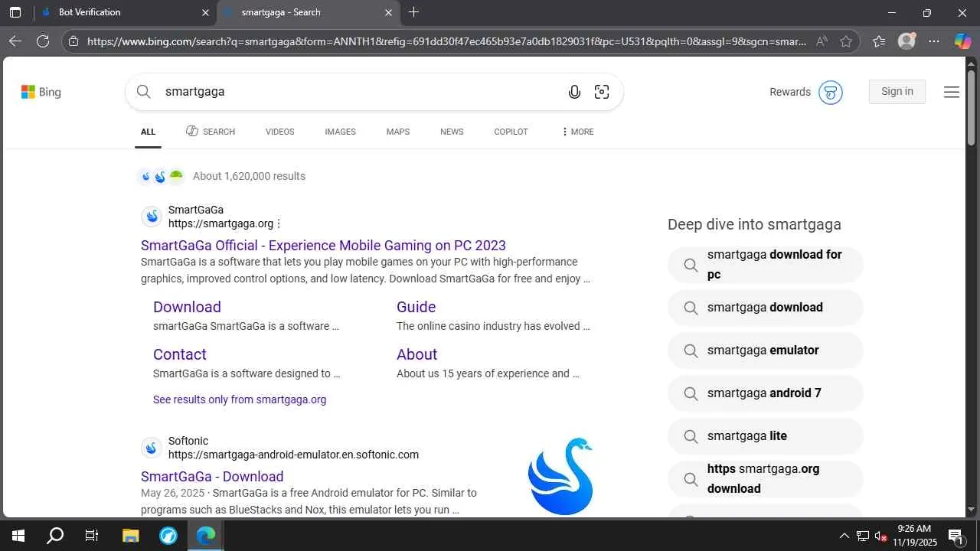Image resolution: width=980 pixels, height=551 pixels.
Task: Switch to the COPILOT tab
Action: pyautogui.click(x=511, y=132)
